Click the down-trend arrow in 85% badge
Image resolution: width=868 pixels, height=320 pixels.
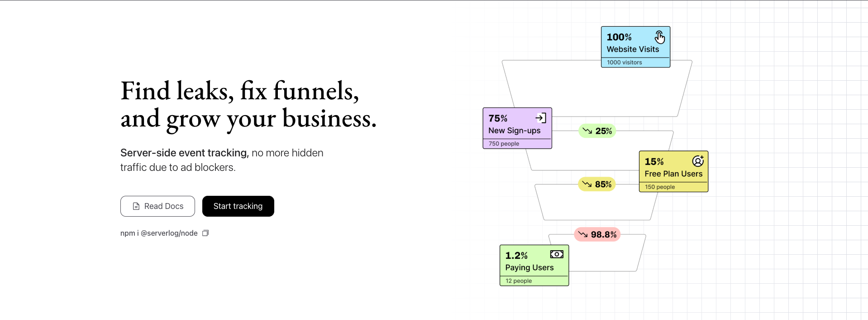coord(587,184)
